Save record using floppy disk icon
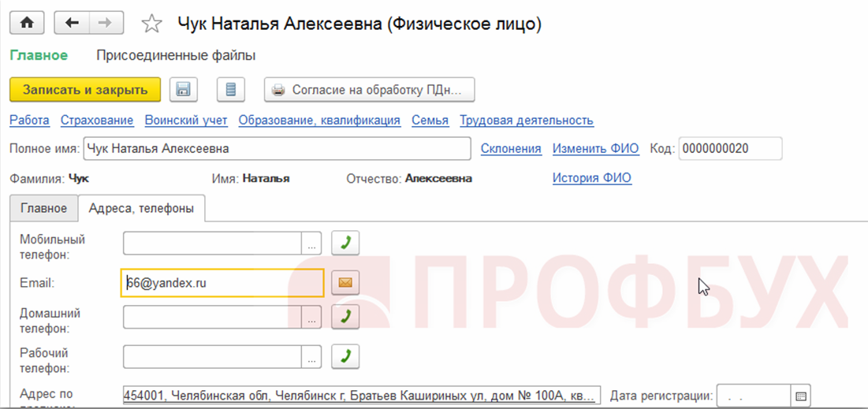 184,90
